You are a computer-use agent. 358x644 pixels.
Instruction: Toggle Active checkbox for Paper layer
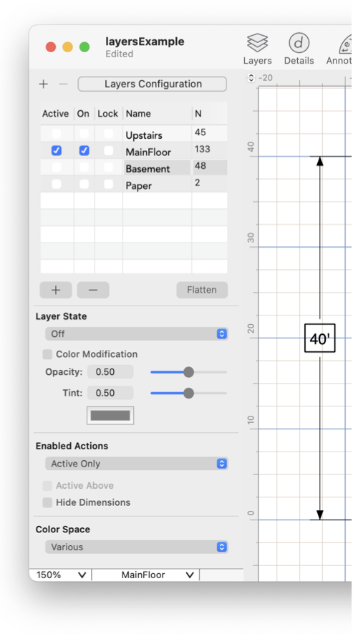57,184
